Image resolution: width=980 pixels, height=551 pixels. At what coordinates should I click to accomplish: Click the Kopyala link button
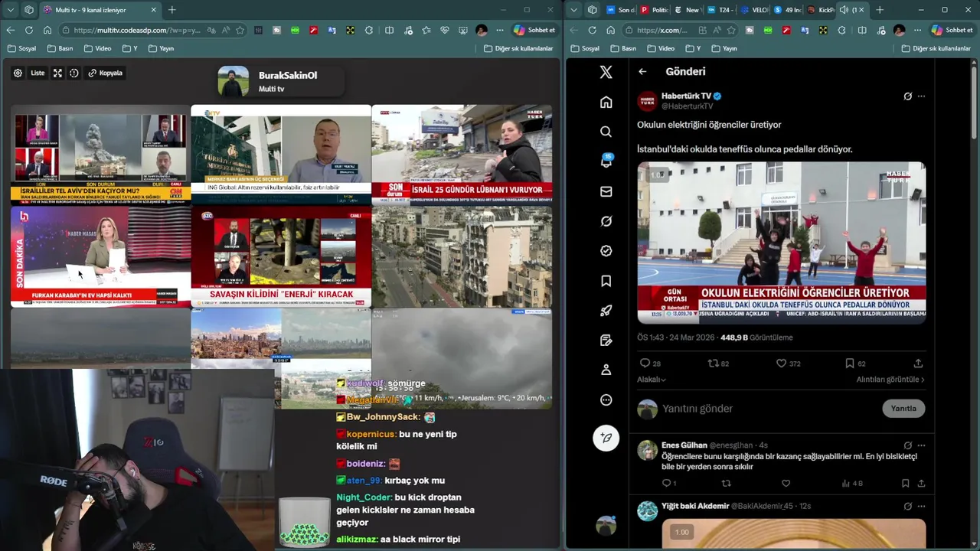tap(106, 73)
